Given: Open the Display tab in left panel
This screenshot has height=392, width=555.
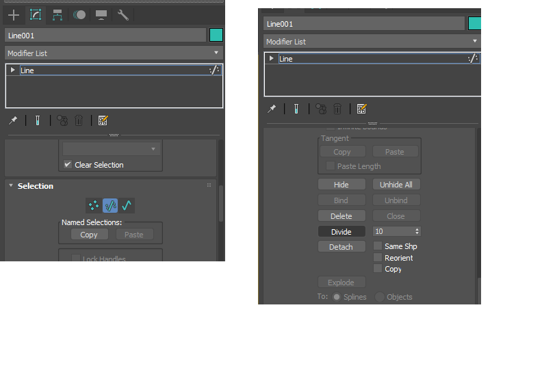Looking at the screenshot, I should (x=101, y=15).
